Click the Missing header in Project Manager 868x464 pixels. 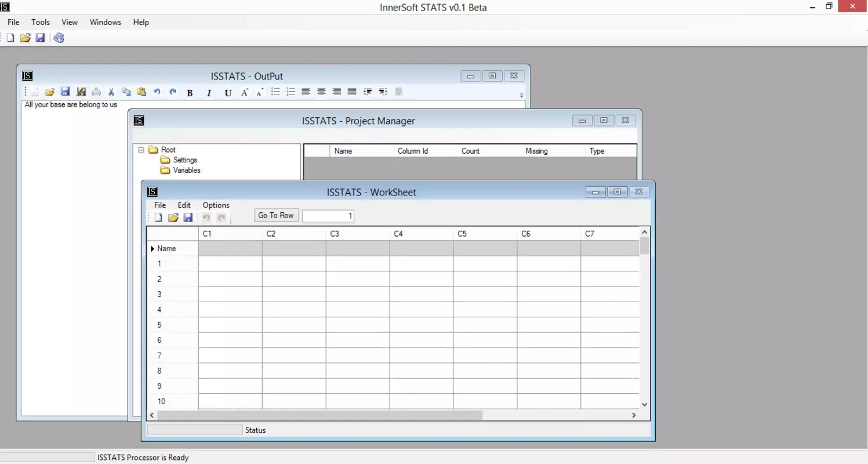pos(553,151)
